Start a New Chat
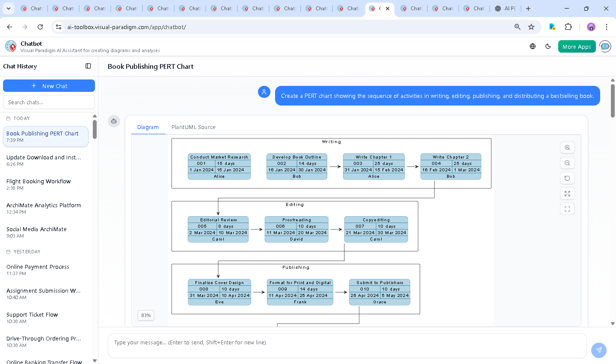616x364 pixels. 49,85
